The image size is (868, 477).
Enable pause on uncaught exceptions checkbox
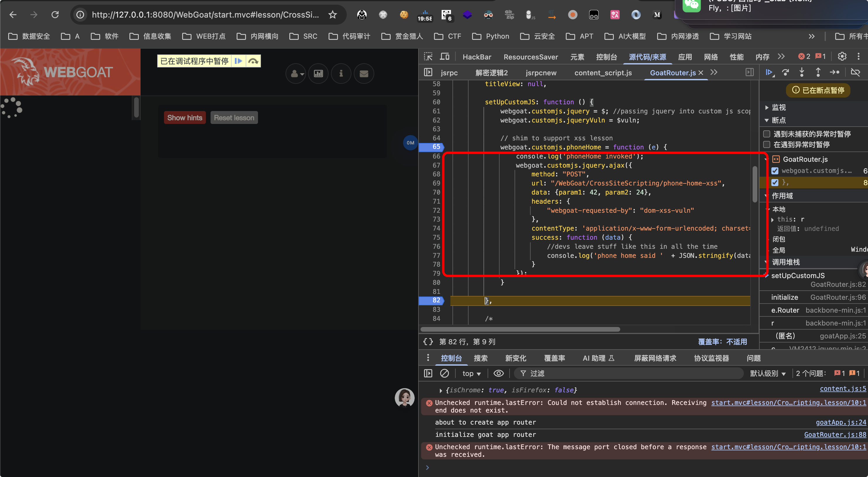coord(767,134)
